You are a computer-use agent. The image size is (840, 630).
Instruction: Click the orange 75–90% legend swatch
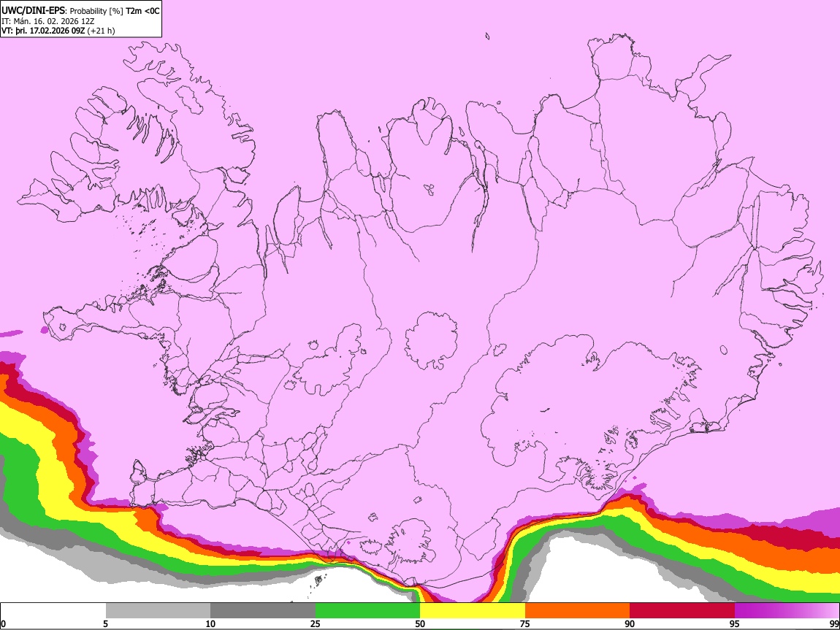[x=578, y=611]
